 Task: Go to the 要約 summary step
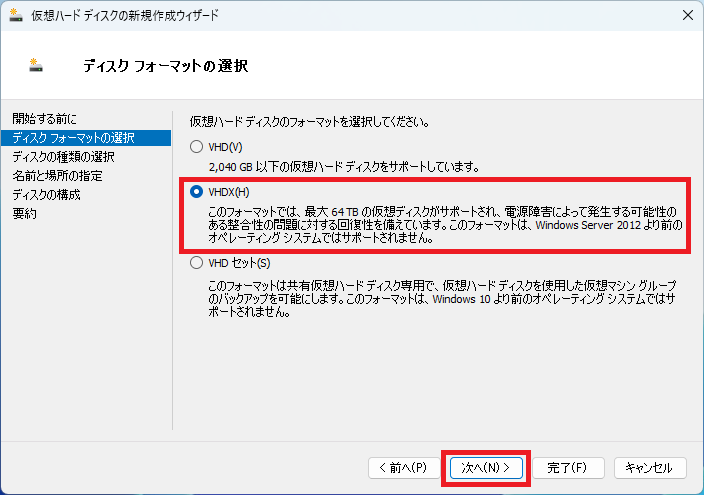(x=24, y=213)
